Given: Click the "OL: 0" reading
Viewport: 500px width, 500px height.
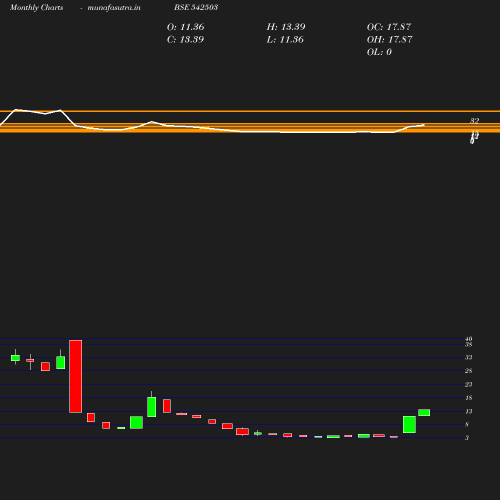Looking at the screenshot, I should (379, 52).
